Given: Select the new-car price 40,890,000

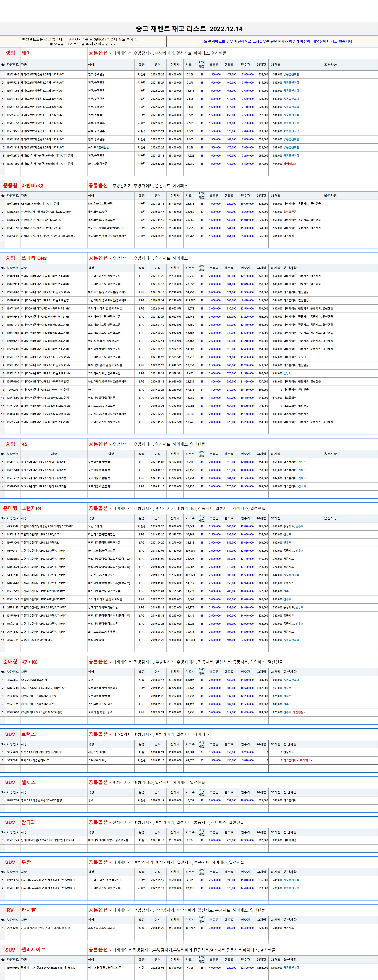Looking at the screenshot, I should tap(175, 968).
